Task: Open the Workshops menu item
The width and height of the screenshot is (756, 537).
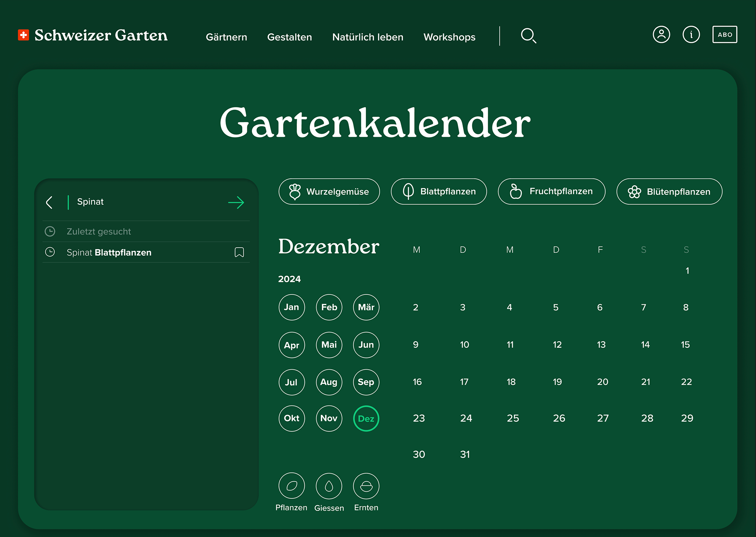Action: (449, 37)
